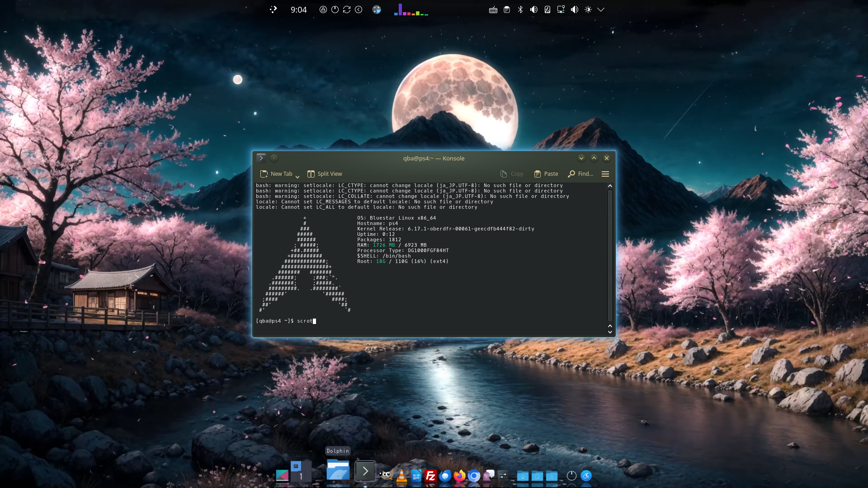
Task: Launch Firefox browser from the dock
Action: [x=460, y=476]
